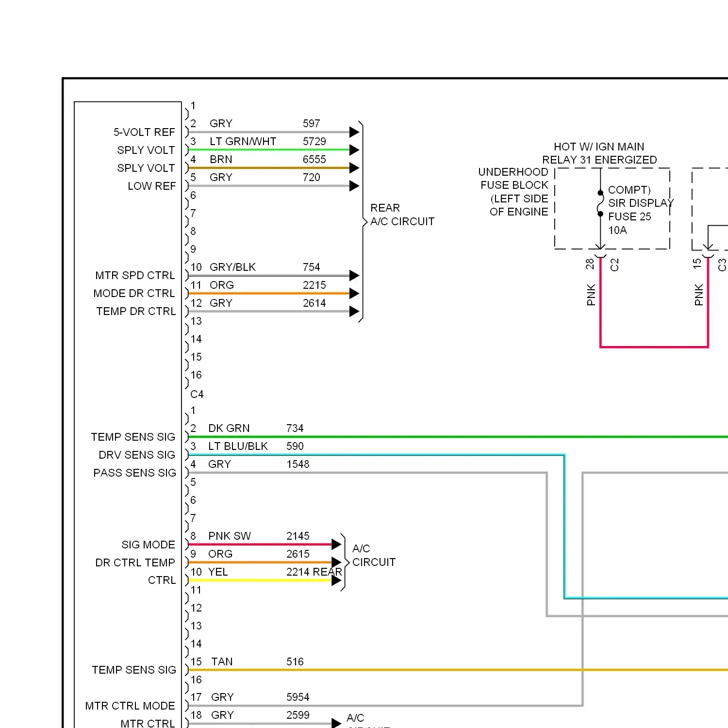Viewport: 728px width, 728px height.
Task: Click the SIR DISPLAY text
Action: coord(641,203)
